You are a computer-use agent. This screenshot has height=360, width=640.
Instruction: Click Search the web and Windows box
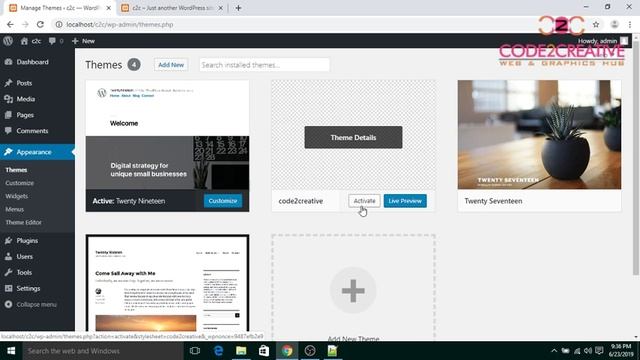pos(103,351)
